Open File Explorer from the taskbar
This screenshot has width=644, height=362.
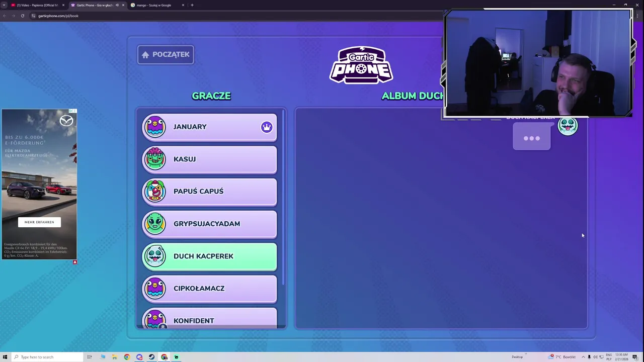click(x=115, y=357)
